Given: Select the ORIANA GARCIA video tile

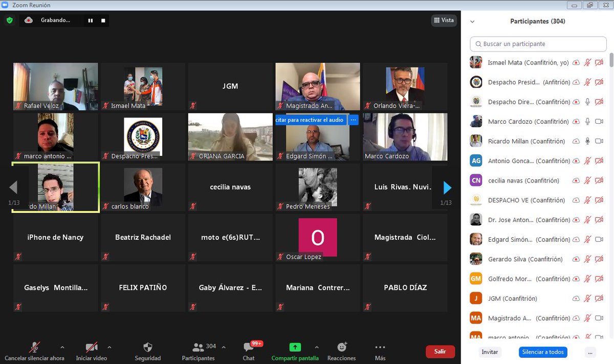Looking at the screenshot, I should click(x=230, y=137).
